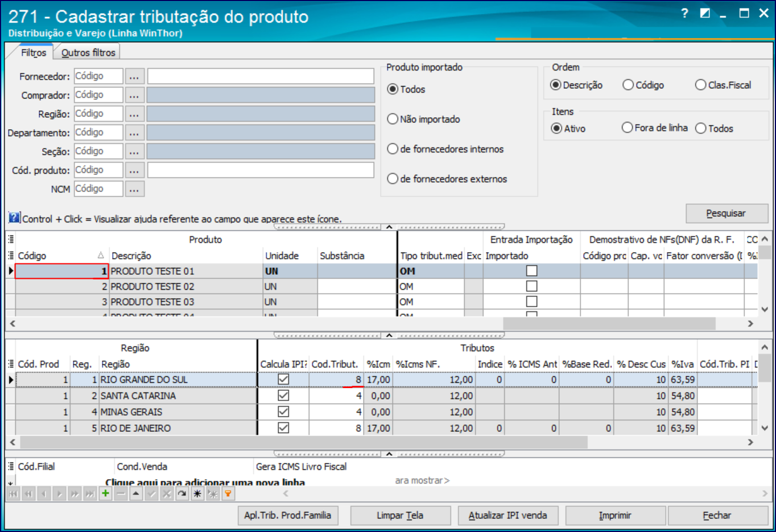This screenshot has height=532, width=776.
Task: Toggle Importado checkbox for PRODUTO TESTE 02
Action: coord(532,286)
